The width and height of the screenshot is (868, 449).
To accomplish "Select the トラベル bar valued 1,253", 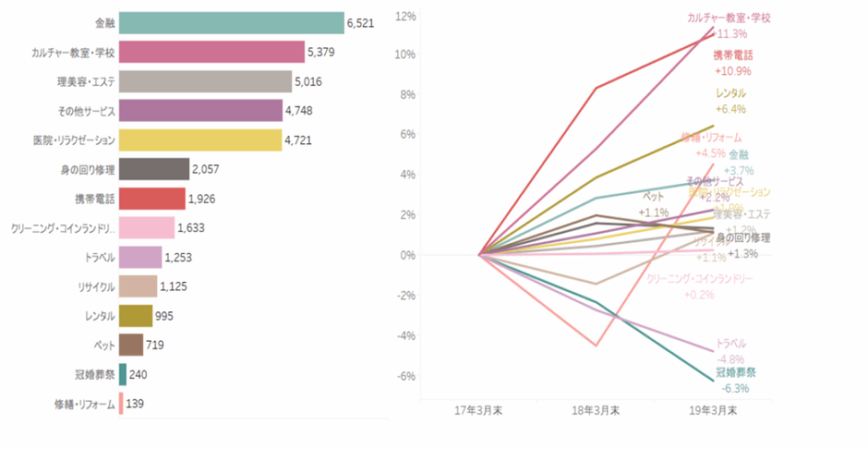I will click(x=140, y=258).
